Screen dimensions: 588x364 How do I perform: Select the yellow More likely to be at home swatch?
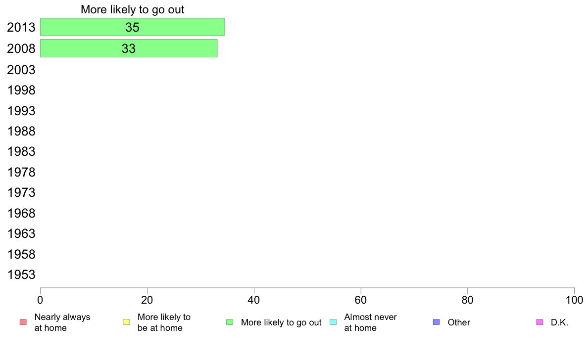[126, 322]
